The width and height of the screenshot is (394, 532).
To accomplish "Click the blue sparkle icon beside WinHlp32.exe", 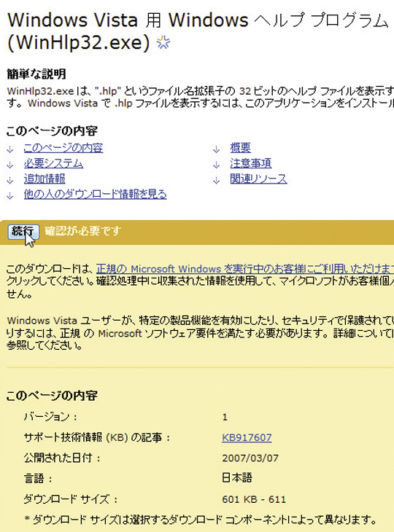I will [163, 42].
